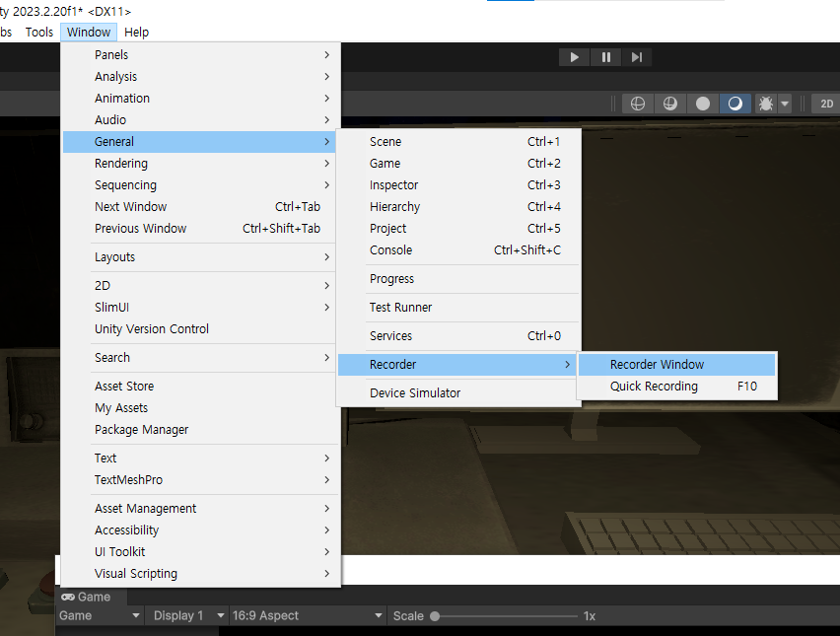Click the Step frame button

(637, 57)
